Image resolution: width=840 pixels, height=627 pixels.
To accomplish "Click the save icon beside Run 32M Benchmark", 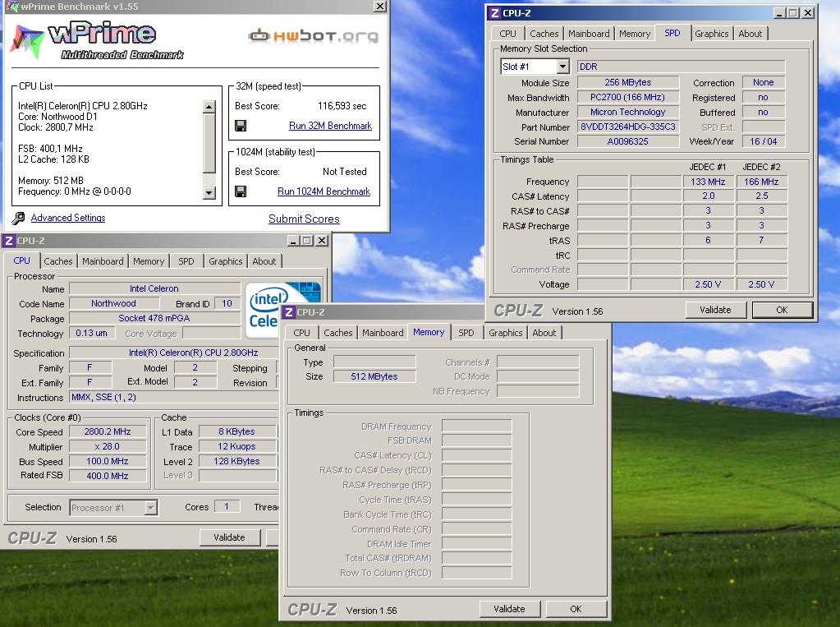I will [241, 126].
